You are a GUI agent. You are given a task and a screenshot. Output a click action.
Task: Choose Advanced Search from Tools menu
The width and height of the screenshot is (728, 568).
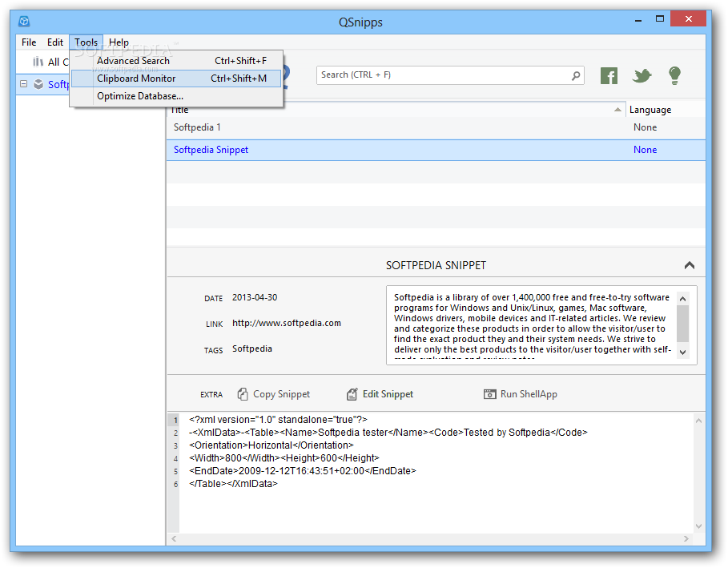tap(176, 61)
